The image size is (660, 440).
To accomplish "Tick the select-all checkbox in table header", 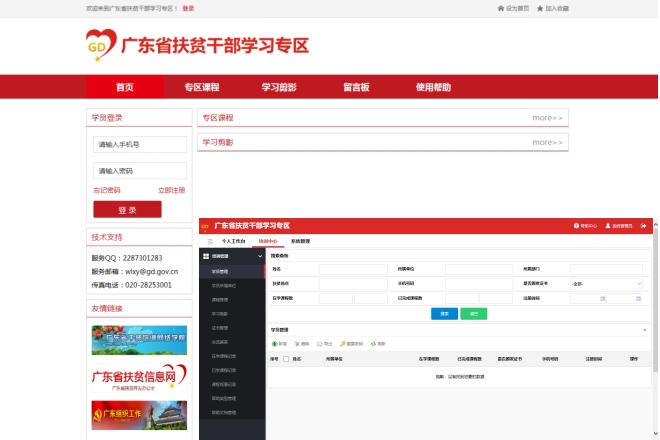I will point(286,359).
